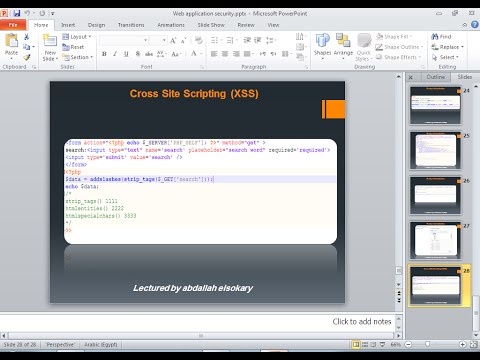The width and height of the screenshot is (480, 360).
Task: Open the Replace dropdown arrow
Action: click(x=463, y=47)
